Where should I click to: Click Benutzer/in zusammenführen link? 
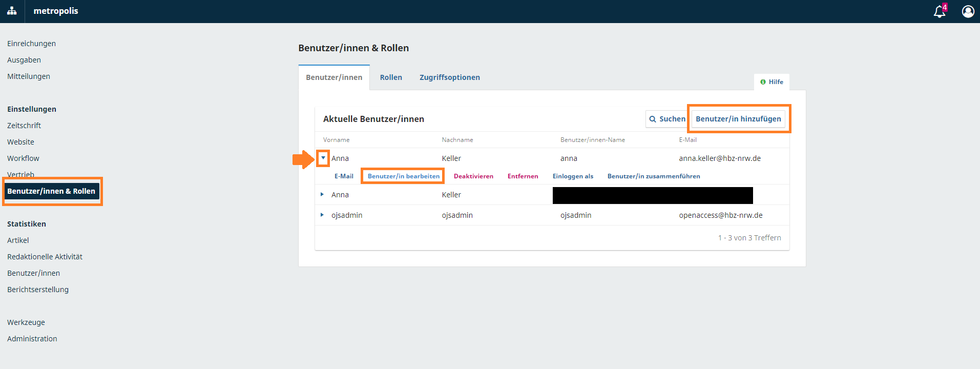tap(653, 176)
